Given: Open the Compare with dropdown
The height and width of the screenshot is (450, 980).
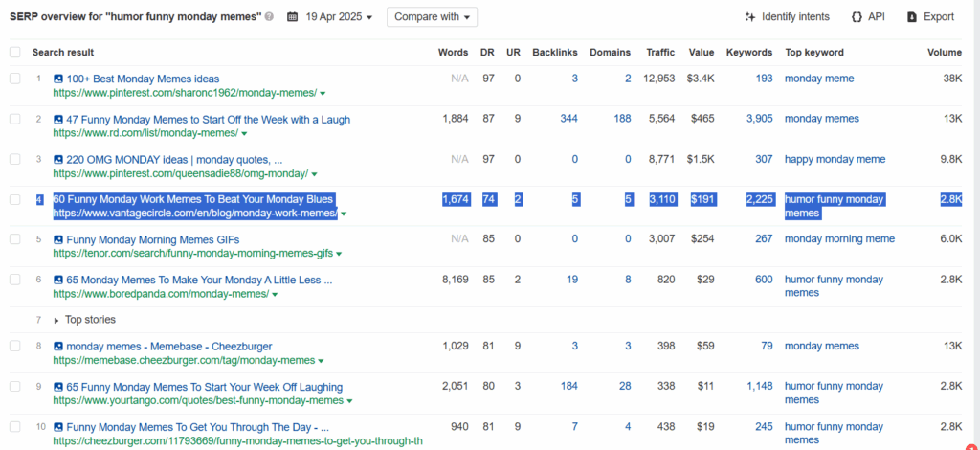Looking at the screenshot, I should tap(432, 17).
